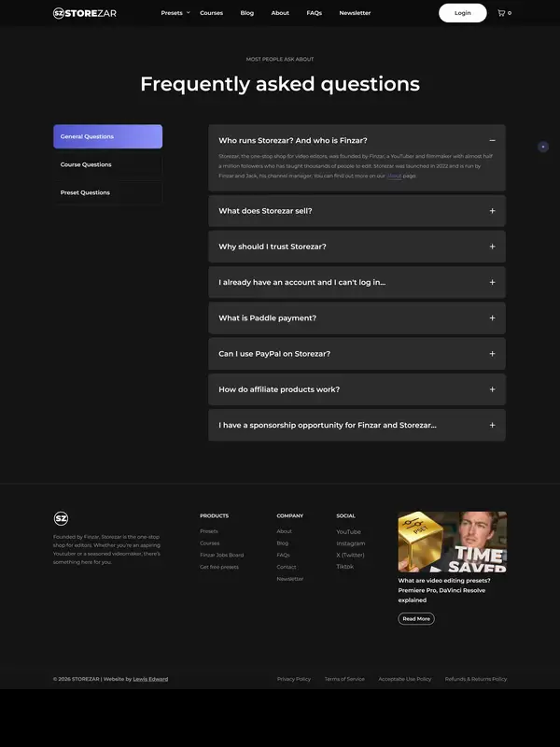The height and width of the screenshot is (747, 560).
Task: Visit Instagram social link
Action: click(351, 543)
